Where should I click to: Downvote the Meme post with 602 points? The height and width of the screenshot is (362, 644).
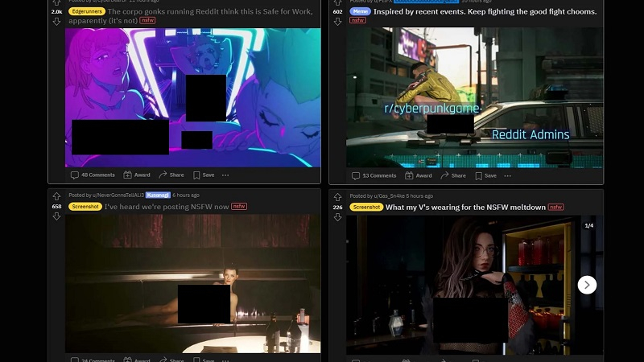(338, 22)
